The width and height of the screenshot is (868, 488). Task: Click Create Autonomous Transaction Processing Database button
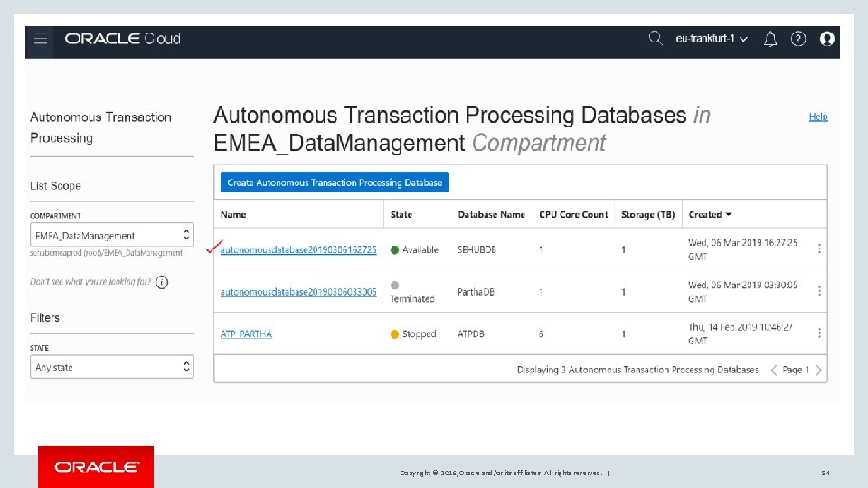(335, 183)
